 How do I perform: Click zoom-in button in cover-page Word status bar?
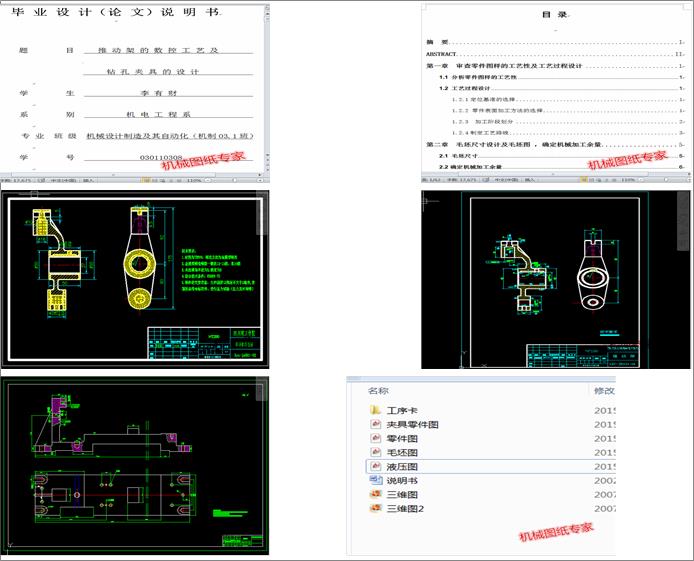pos(260,180)
